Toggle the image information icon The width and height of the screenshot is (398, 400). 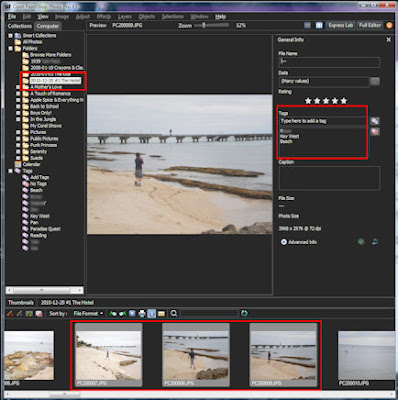tap(152, 313)
